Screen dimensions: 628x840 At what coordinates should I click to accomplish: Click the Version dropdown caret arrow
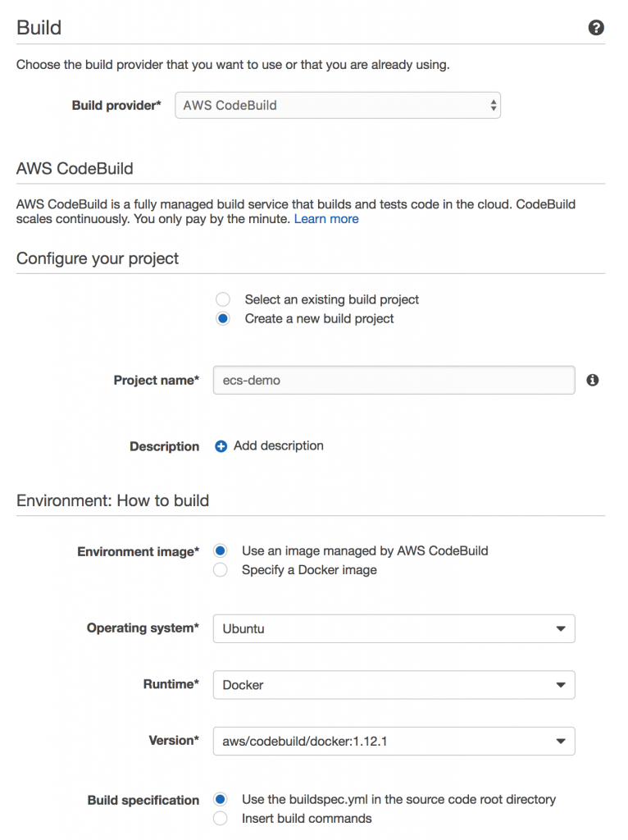(x=561, y=742)
